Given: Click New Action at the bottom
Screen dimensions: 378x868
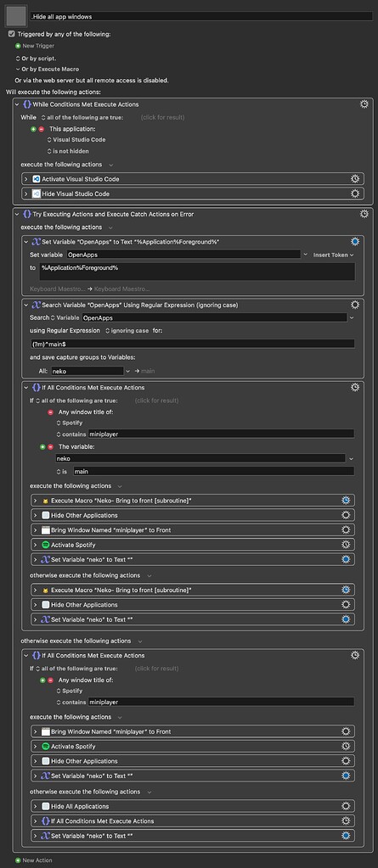Looking at the screenshot, I should tap(34, 861).
